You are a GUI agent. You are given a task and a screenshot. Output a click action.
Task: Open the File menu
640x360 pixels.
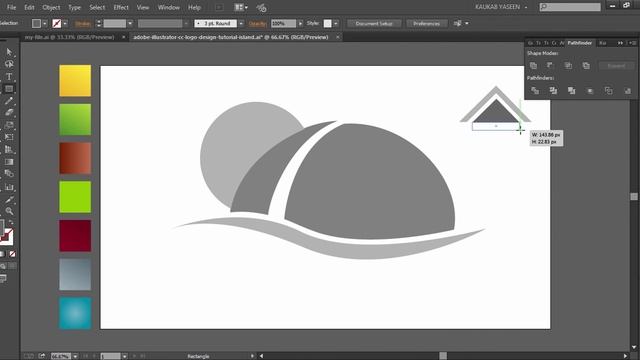[x=11, y=7]
